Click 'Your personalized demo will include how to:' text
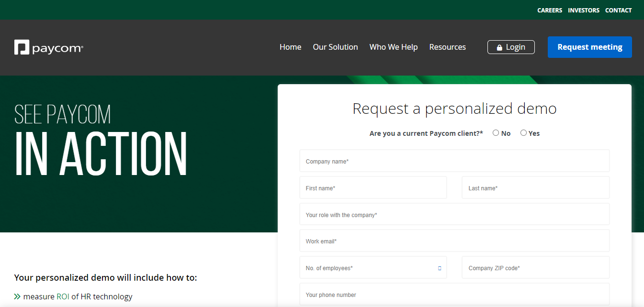This screenshot has width=644, height=307. point(105,278)
